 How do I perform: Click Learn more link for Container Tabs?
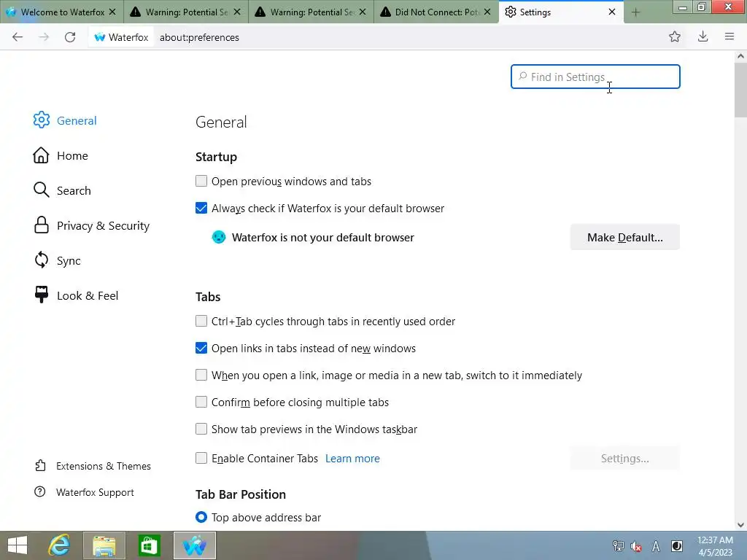tap(352, 458)
